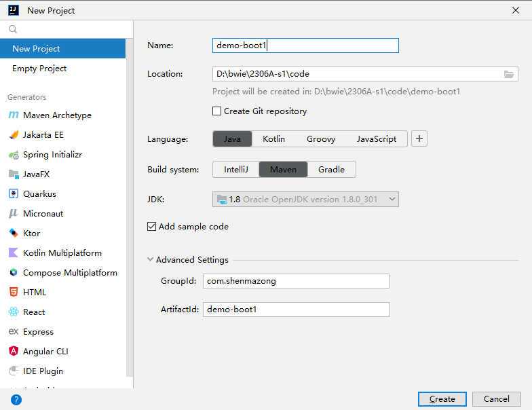
Task: Select Empty Project in sidebar
Action: (39, 69)
